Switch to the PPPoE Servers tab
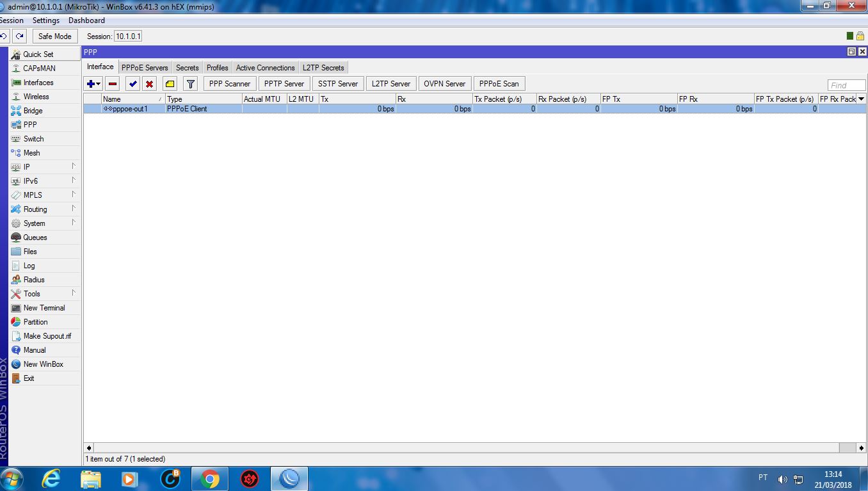 [x=145, y=68]
